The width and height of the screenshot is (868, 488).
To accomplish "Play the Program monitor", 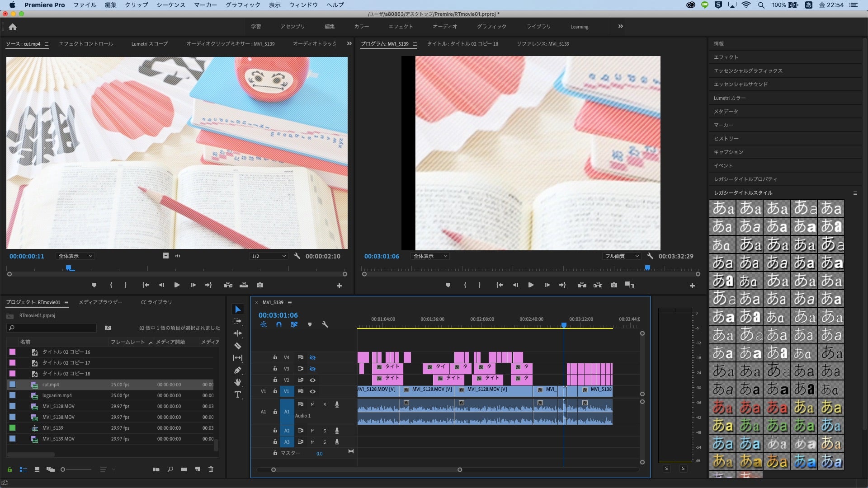I will (x=531, y=285).
